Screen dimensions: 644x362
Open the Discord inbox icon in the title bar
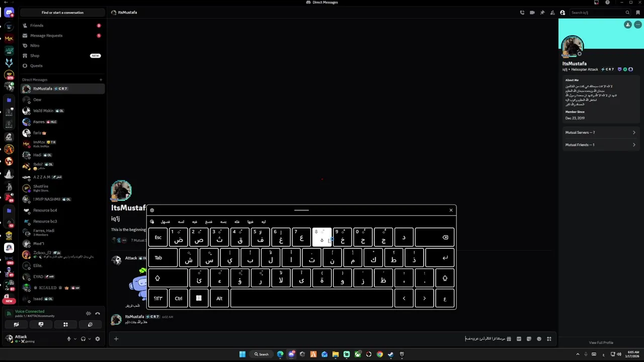tap(597, 3)
